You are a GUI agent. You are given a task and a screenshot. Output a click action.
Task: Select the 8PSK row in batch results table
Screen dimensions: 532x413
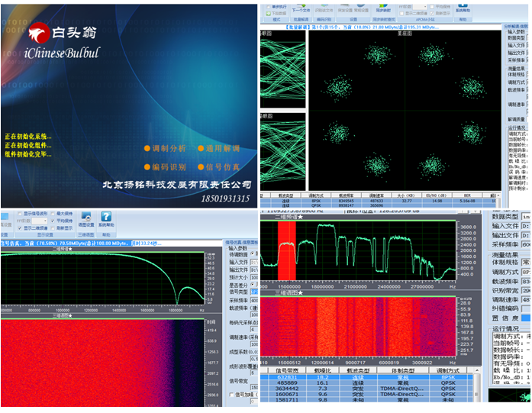[379, 201]
